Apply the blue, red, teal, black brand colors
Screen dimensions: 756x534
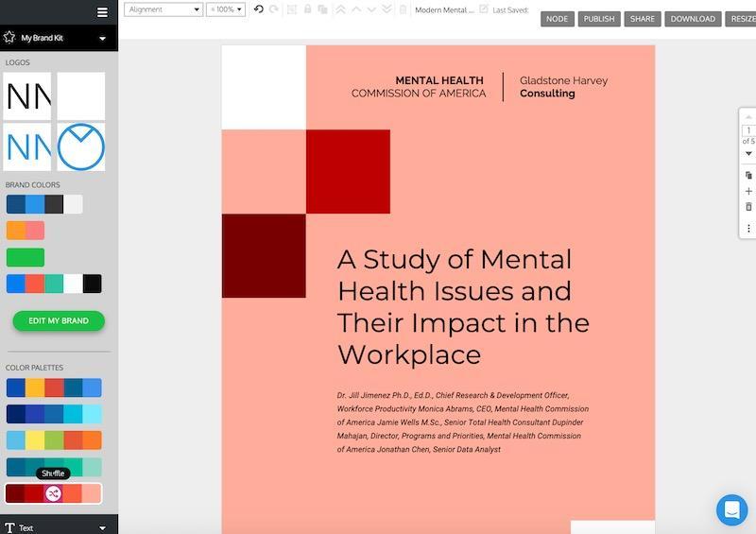point(54,284)
